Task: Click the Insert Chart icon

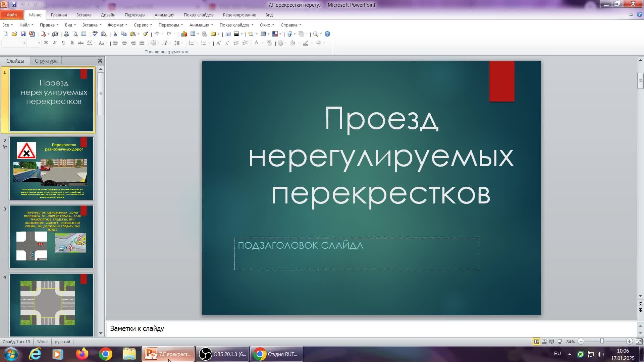Action: click(x=184, y=34)
